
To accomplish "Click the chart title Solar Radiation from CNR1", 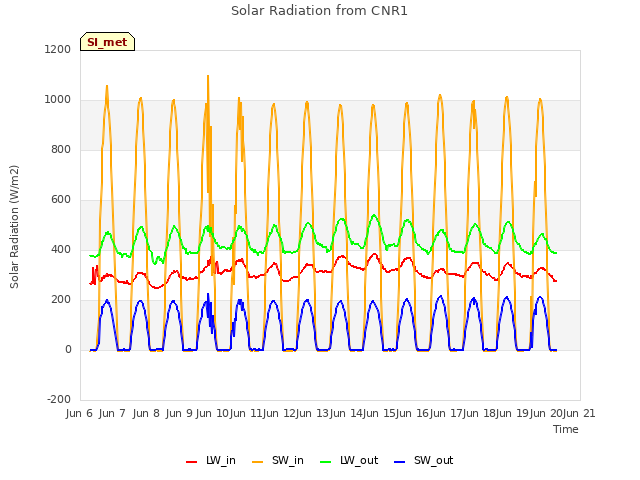I will click(319, 11).
